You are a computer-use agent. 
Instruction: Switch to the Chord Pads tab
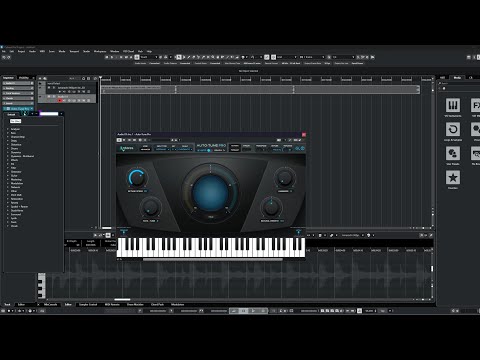tap(157, 305)
